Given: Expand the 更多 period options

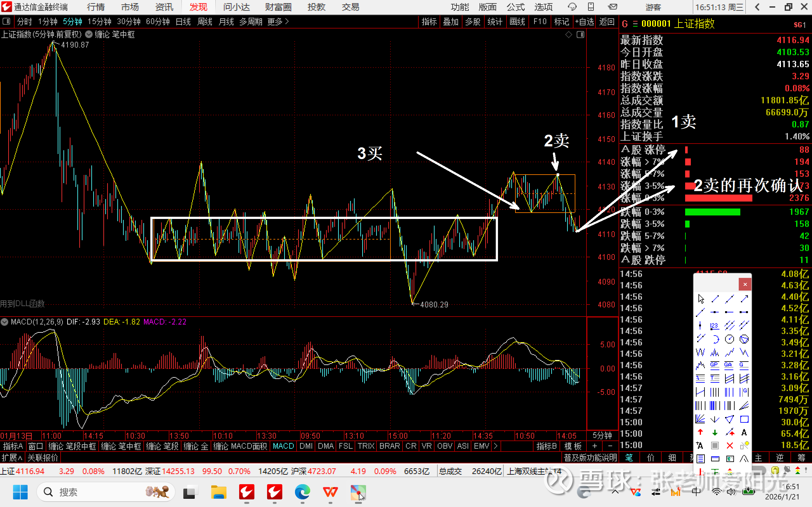Looking at the screenshot, I should pyautogui.click(x=278, y=22).
